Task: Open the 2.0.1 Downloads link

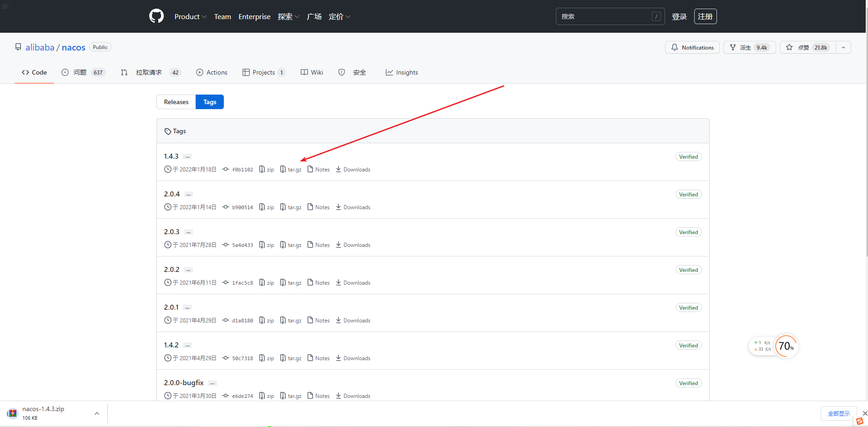Action: (x=353, y=320)
